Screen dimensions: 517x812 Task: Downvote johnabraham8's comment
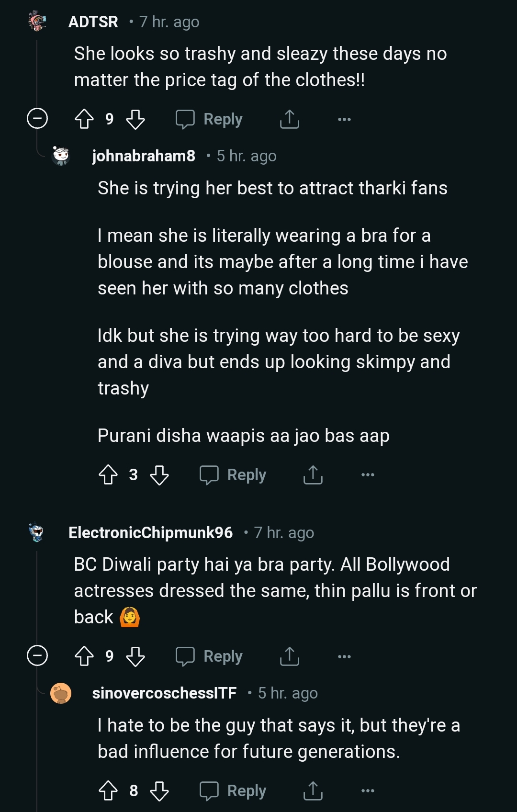[159, 475]
